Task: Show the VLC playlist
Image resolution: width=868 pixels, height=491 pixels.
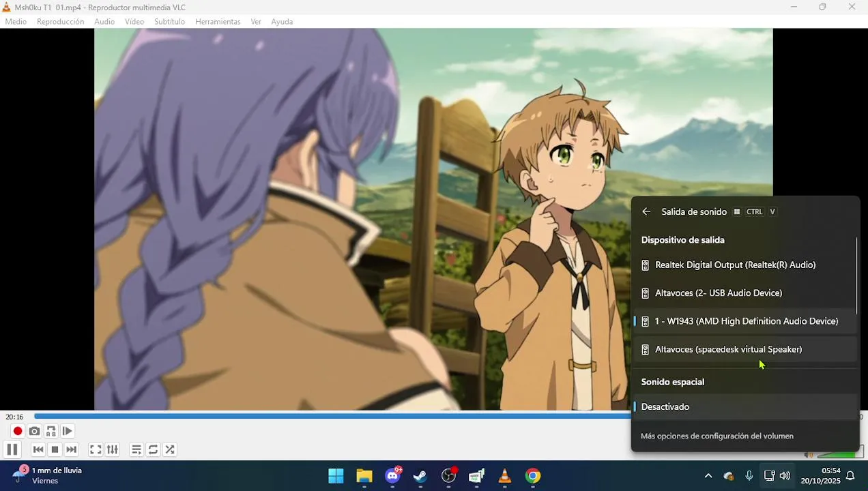Action: (136, 449)
